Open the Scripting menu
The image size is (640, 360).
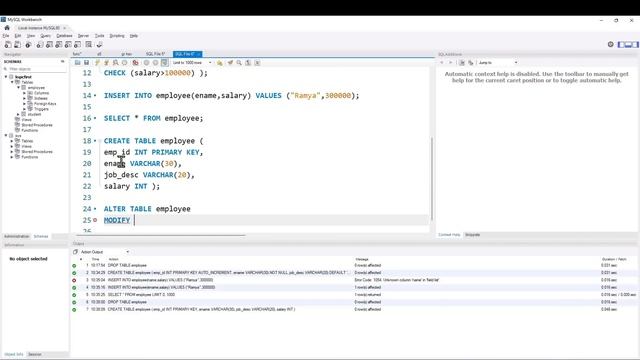[117, 36]
